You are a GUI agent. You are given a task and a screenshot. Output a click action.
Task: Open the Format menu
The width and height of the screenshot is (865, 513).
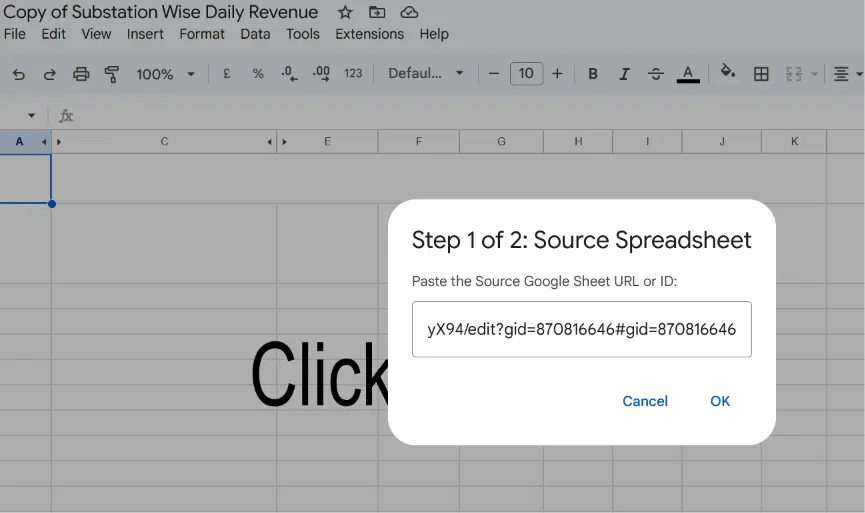202,34
